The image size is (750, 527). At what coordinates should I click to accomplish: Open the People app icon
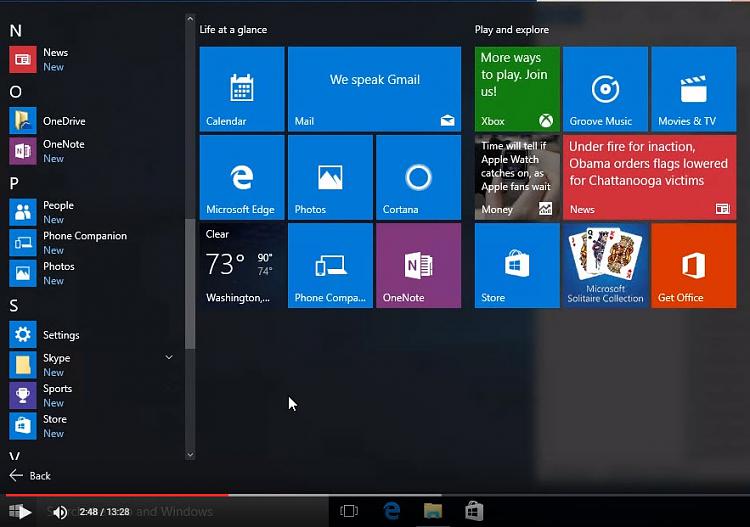[22, 212]
